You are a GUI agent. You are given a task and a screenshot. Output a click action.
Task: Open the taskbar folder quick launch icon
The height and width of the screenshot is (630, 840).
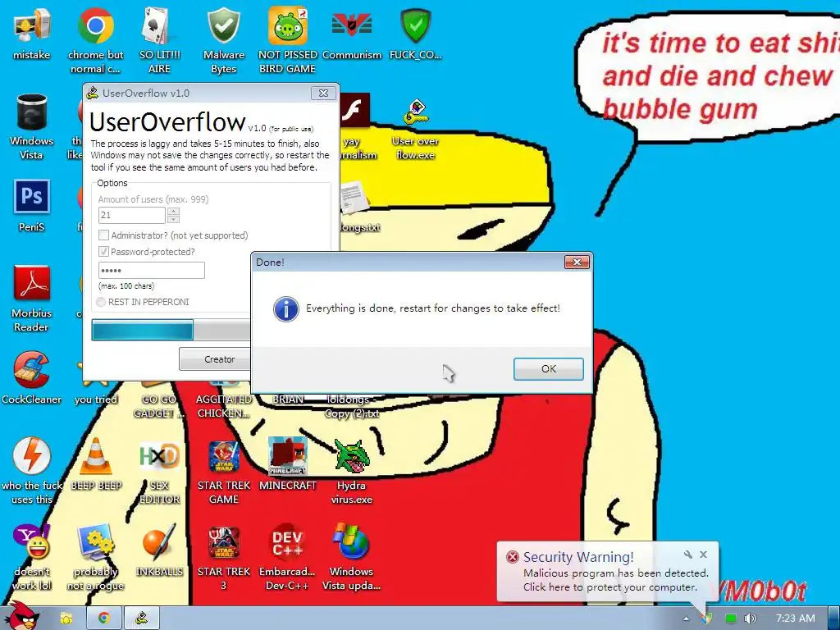[x=66, y=619]
